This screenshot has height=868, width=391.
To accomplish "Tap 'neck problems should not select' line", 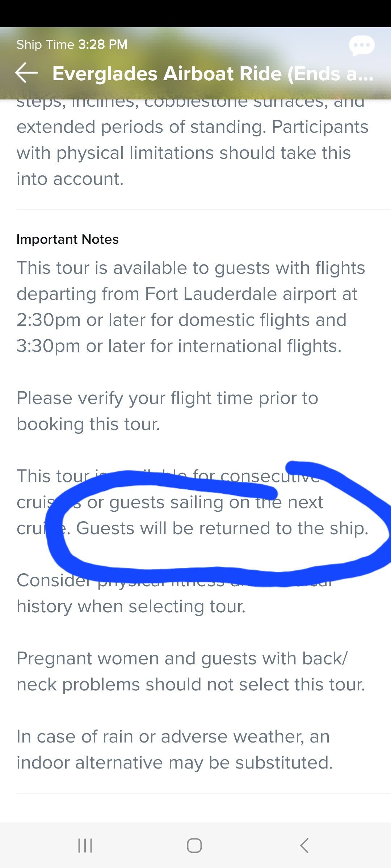I will point(191,685).
